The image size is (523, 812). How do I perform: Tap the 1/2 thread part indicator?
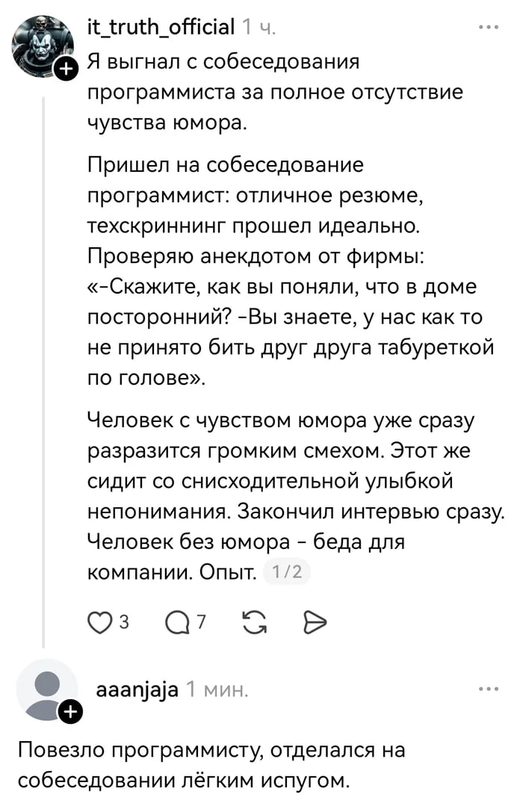point(288,572)
